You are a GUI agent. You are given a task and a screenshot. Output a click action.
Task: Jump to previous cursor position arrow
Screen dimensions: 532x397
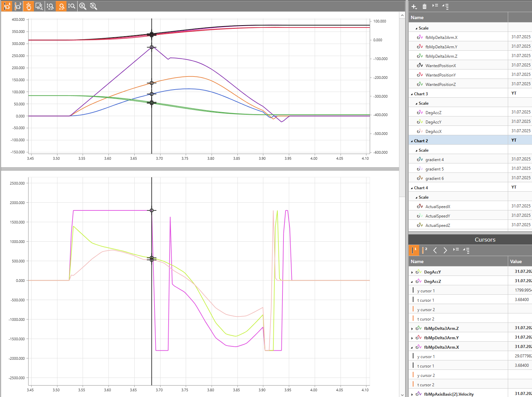point(435,250)
